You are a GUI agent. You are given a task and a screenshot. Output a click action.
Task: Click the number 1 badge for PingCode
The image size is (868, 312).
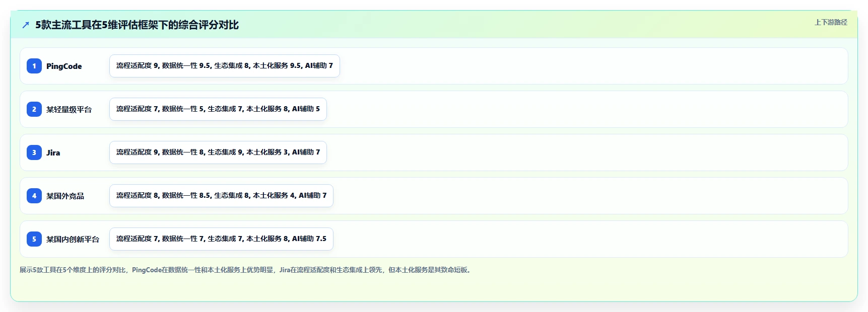click(x=34, y=66)
